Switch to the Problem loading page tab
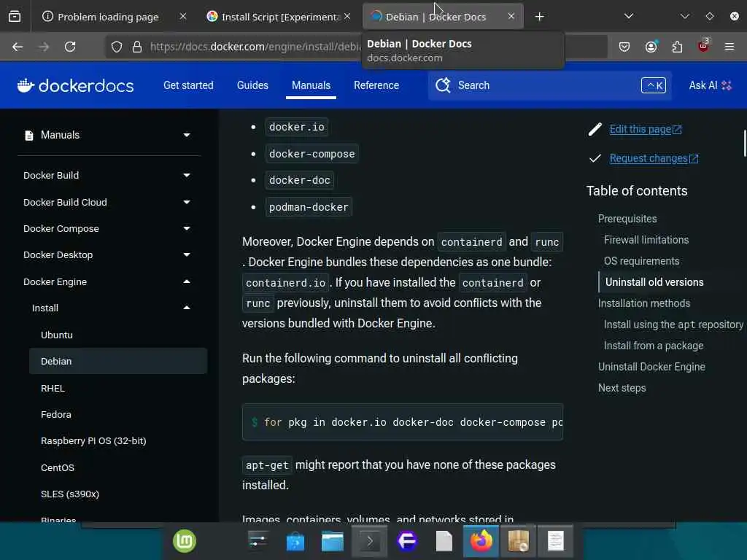 click(108, 17)
